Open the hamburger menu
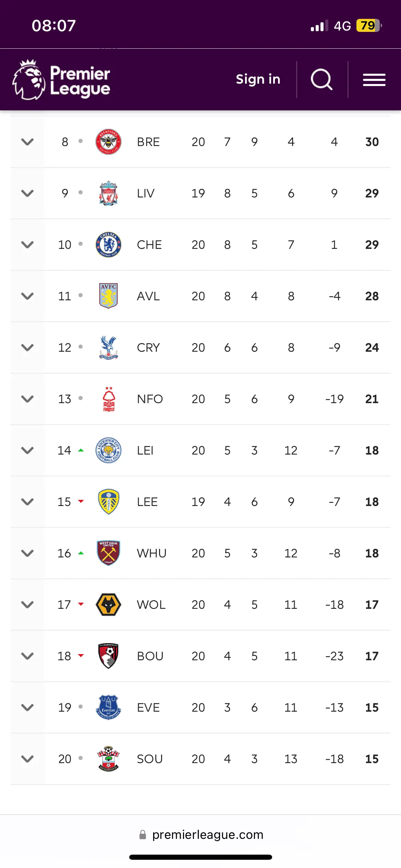The height and width of the screenshot is (868, 401). (x=374, y=80)
